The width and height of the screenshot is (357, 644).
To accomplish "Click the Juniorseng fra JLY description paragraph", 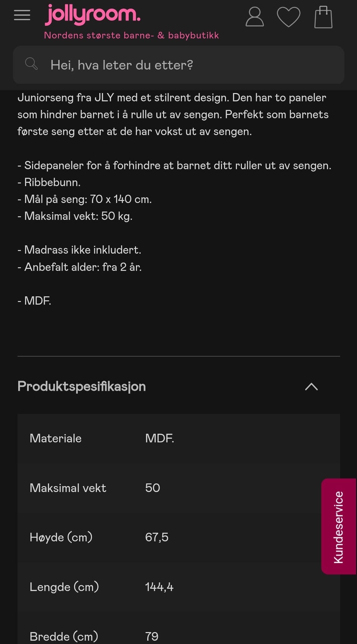I will (173, 114).
